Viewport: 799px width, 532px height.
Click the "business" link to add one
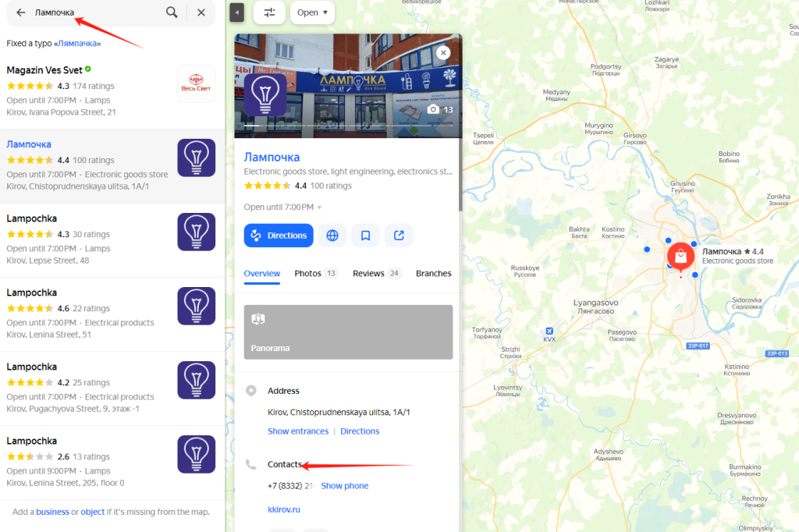(52, 512)
